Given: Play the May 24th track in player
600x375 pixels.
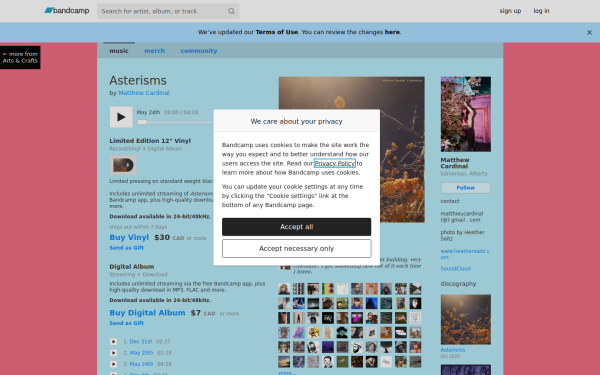Looking at the screenshot, I should (121, 117).
